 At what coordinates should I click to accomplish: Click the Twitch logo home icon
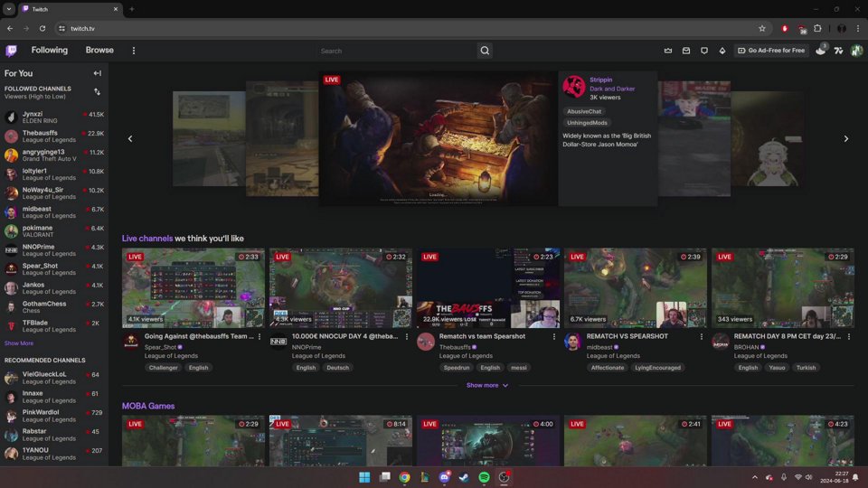(11, 51)
